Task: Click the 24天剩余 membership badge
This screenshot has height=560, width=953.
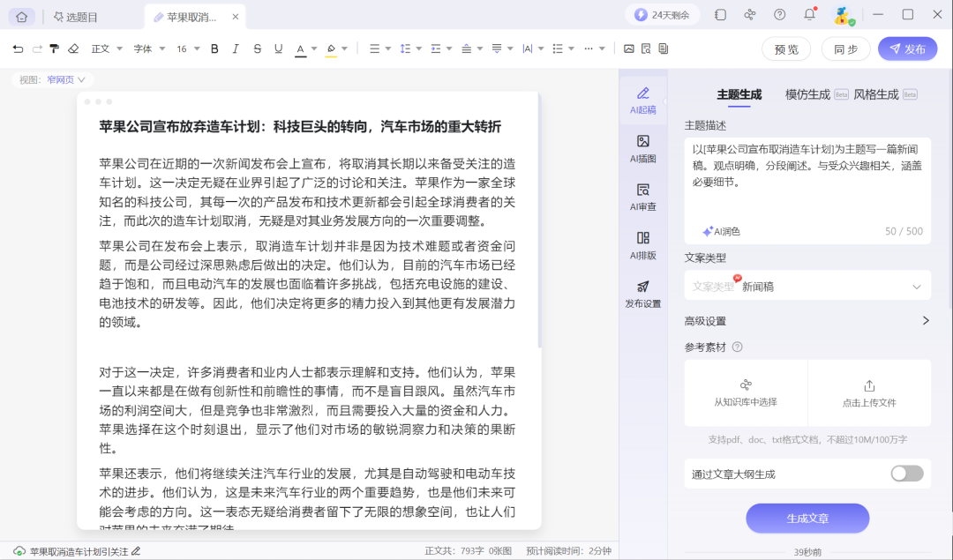Action: coord(662,15)
